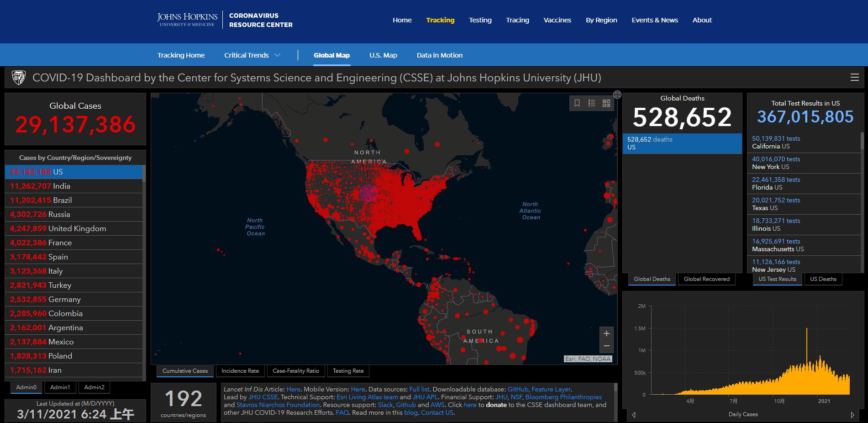Select the Cumulative Cases map tab

[185, 371]
